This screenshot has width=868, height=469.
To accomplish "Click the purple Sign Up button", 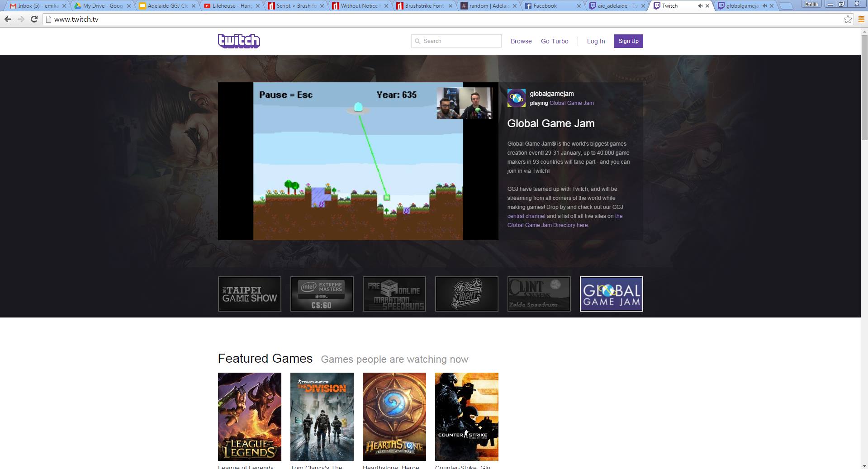I will (x=628, y=41).
